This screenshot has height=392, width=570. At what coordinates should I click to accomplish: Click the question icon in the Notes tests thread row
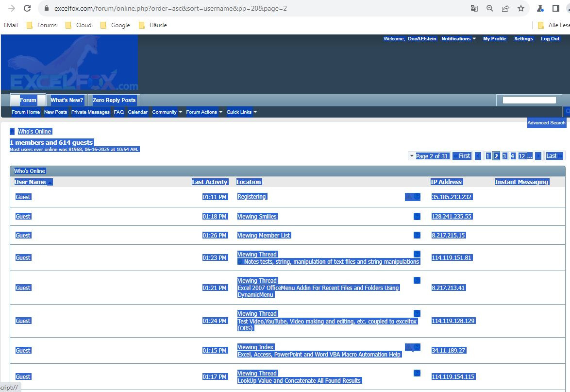[x=417, y=254]
